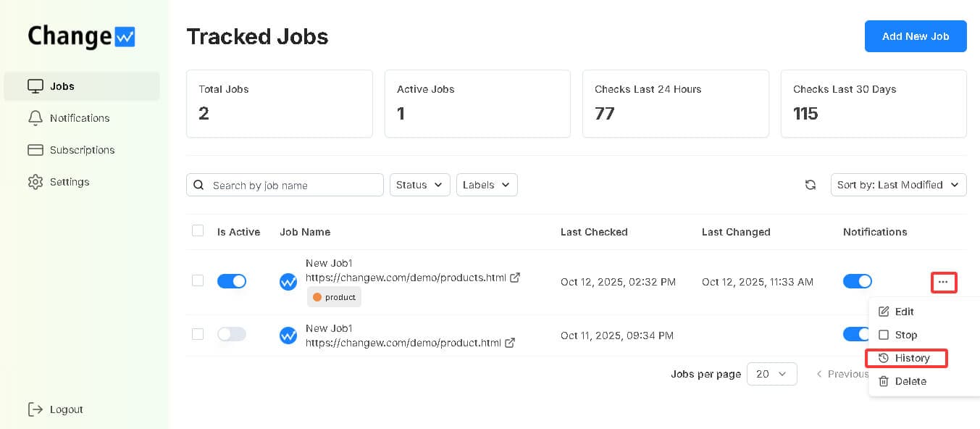The height and width of the screenshot is (429, 980).
Task: Check the select-all checkbox in table header
Action: pos(198,231)
